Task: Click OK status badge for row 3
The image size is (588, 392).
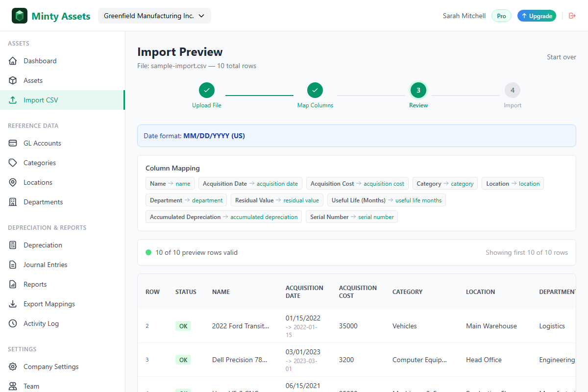Action: pos(183,360)
